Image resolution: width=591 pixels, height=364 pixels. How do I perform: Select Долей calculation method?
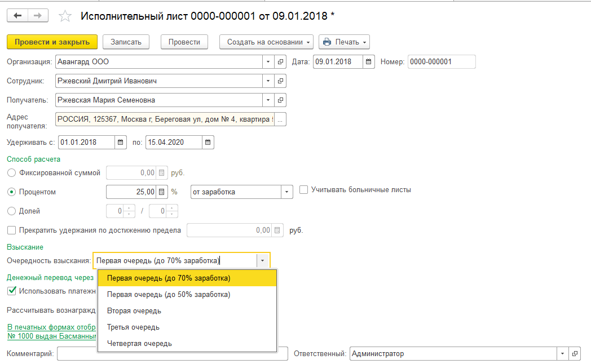coord(12,211)
